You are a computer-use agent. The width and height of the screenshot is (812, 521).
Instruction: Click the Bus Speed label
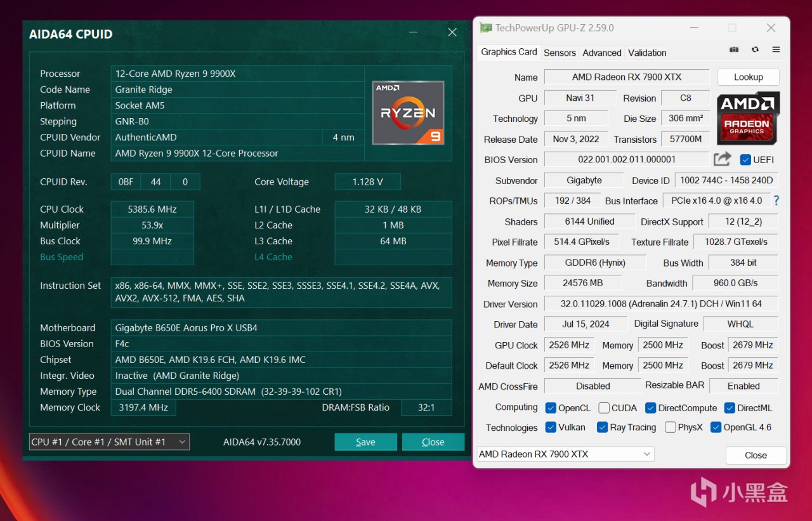(x=62, y=257)
